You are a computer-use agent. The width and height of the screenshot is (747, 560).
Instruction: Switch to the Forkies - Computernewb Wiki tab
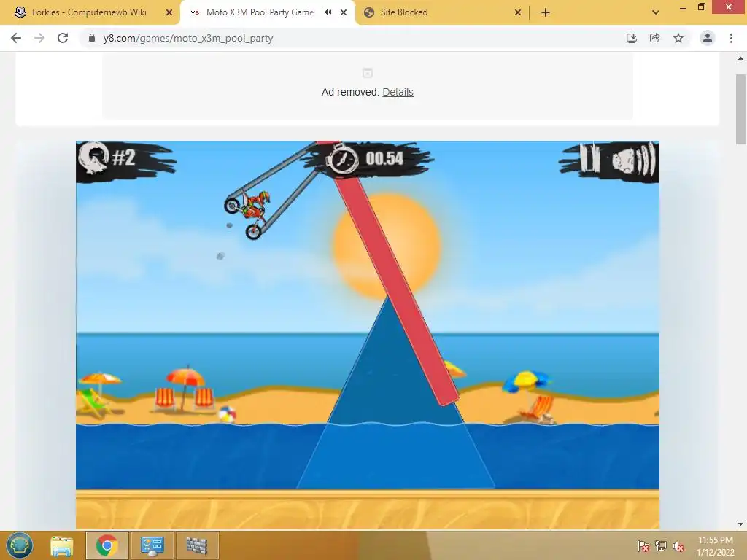90,12
